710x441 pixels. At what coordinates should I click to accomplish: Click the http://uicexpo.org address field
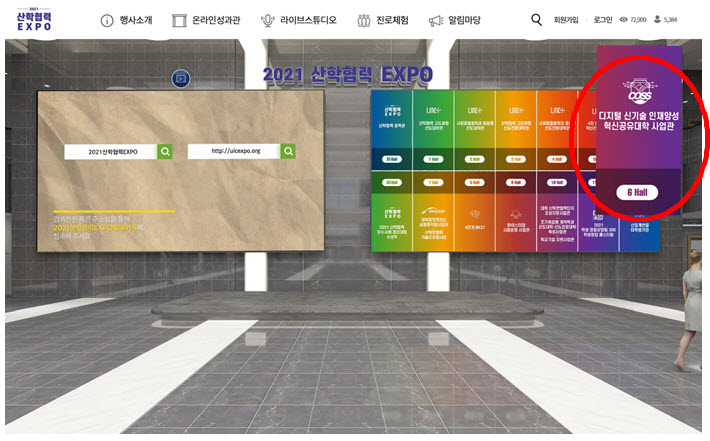[x=235, y=151]
